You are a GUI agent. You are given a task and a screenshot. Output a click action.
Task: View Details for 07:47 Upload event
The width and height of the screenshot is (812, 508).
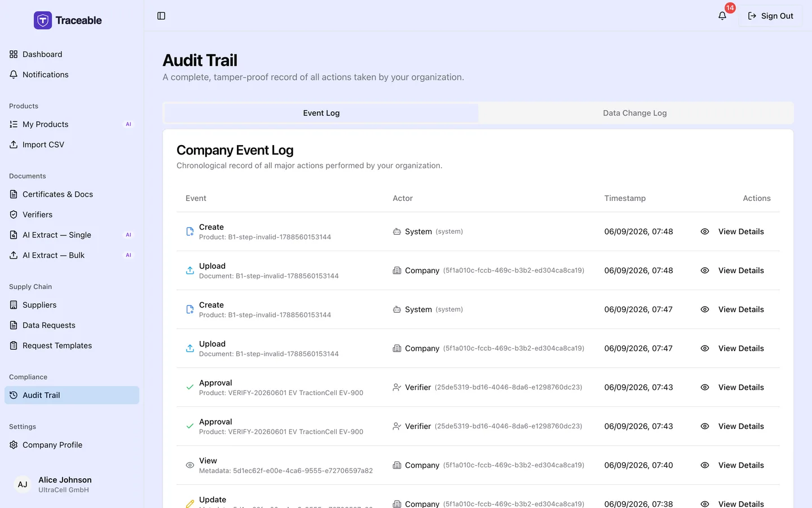click(x=732, y=348)
